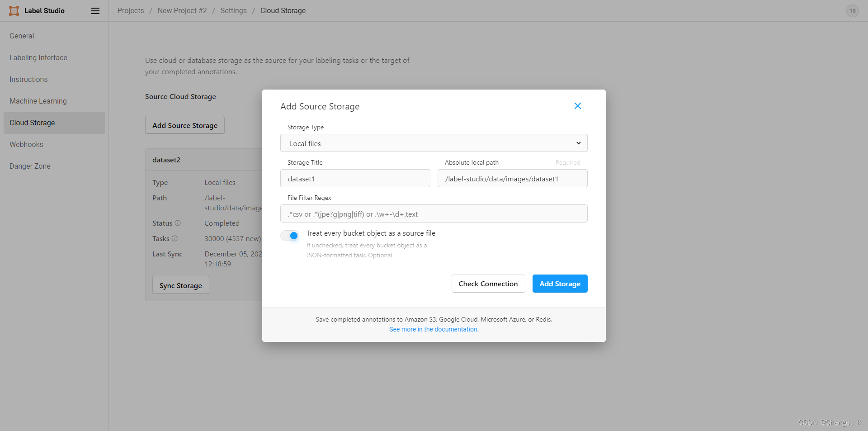Open the user avatar badge 15
Screen dimensions: 868x431
tap(852, 11)
